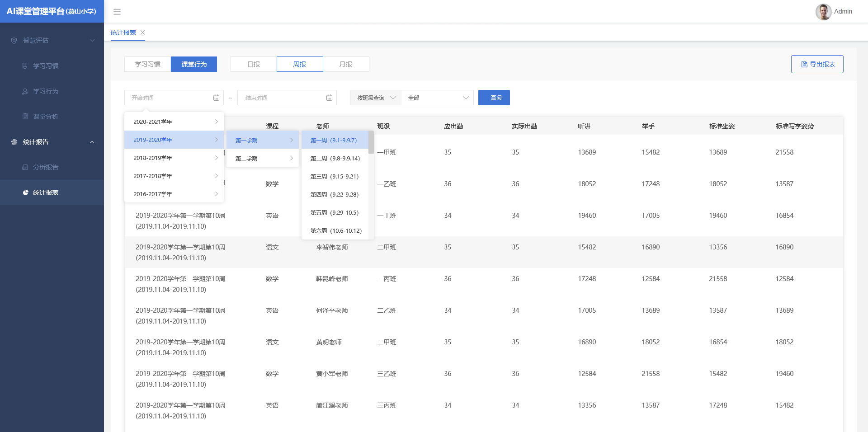868x432 pixels.
Task: Open 学习习惯 in the sidebar
Action: coord(46,66)
